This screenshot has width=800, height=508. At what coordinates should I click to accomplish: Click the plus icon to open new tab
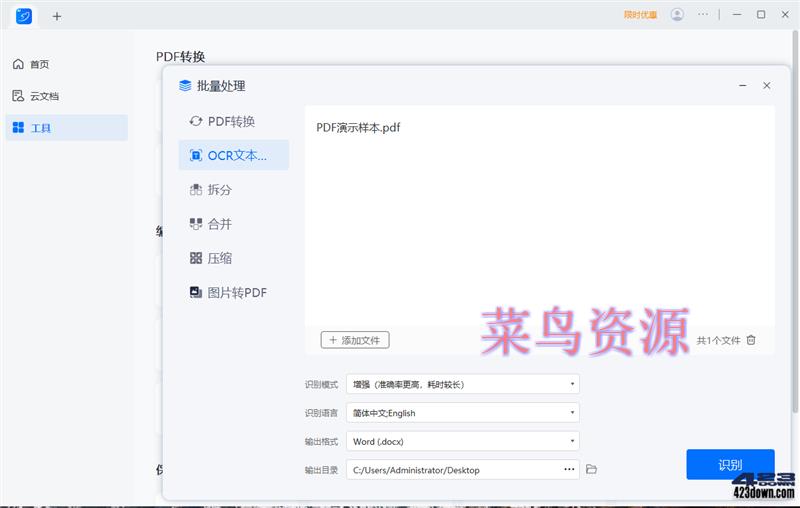tap(57, 16)
